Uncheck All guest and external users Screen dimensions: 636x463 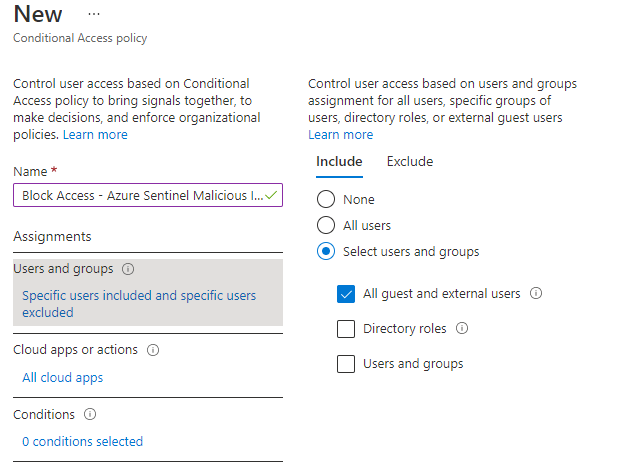tap(347, 294)
